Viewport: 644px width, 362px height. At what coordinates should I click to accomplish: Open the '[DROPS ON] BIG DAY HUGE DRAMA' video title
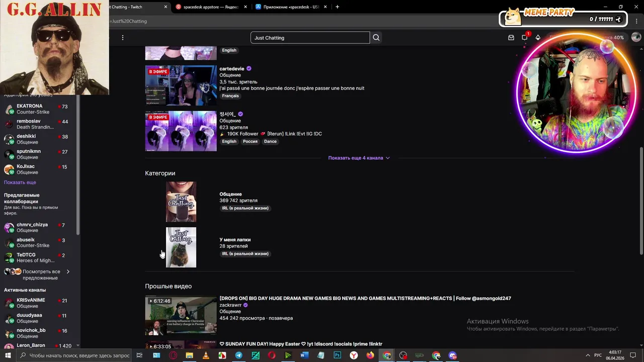click(x=365, y=299)
